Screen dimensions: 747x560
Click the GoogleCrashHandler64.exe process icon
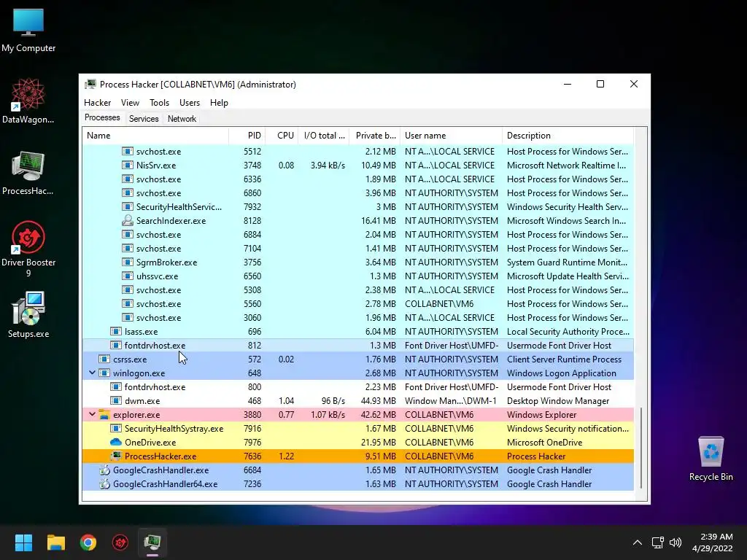click(x=104, y=484)
